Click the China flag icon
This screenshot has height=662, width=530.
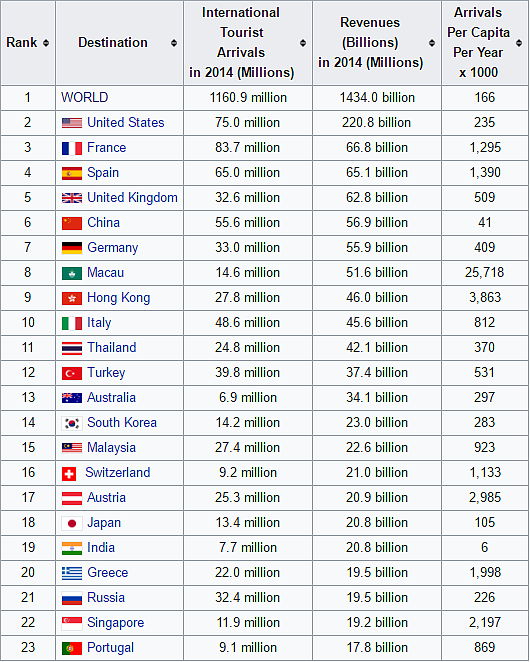pyautogui.click(x=72, y=223)
